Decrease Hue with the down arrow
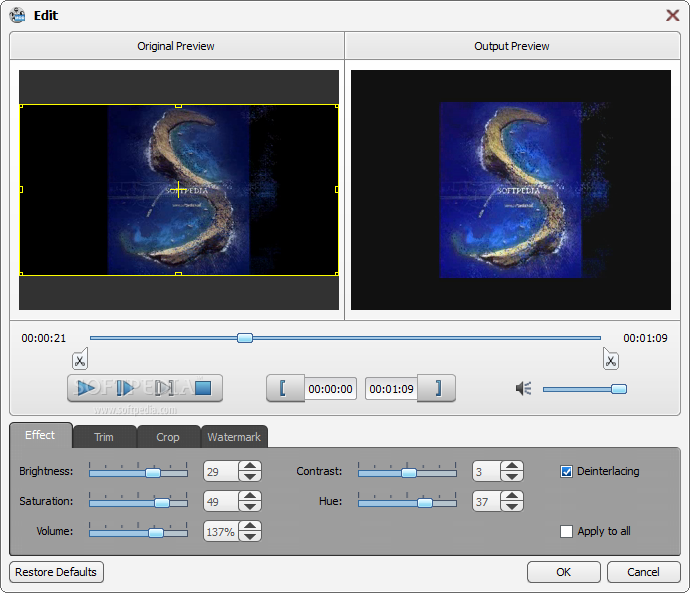690x593 pixels. (512, 506)
